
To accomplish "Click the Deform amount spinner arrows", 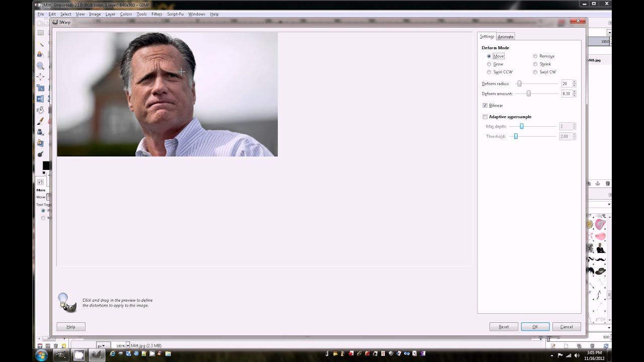I will click(574, 94).
